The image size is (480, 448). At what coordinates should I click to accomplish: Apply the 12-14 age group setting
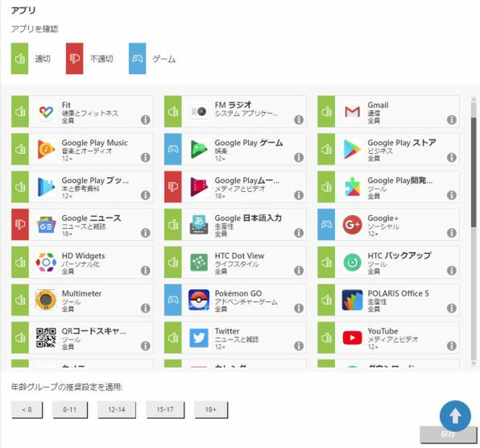(117, 409)
